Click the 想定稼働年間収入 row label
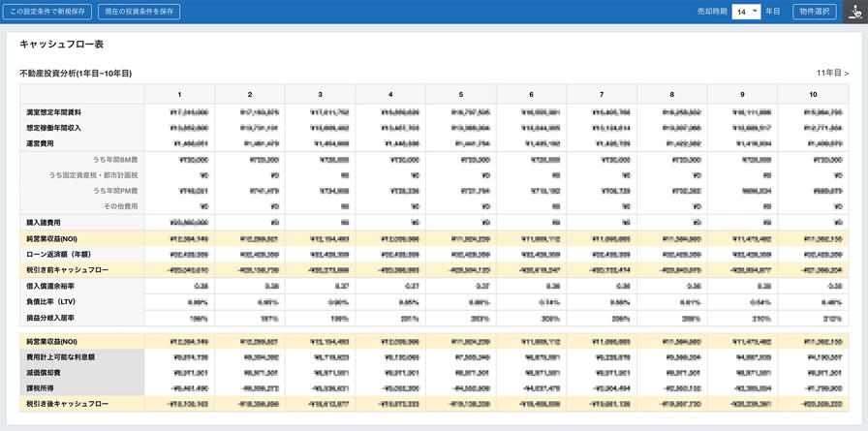 [54, 127]
